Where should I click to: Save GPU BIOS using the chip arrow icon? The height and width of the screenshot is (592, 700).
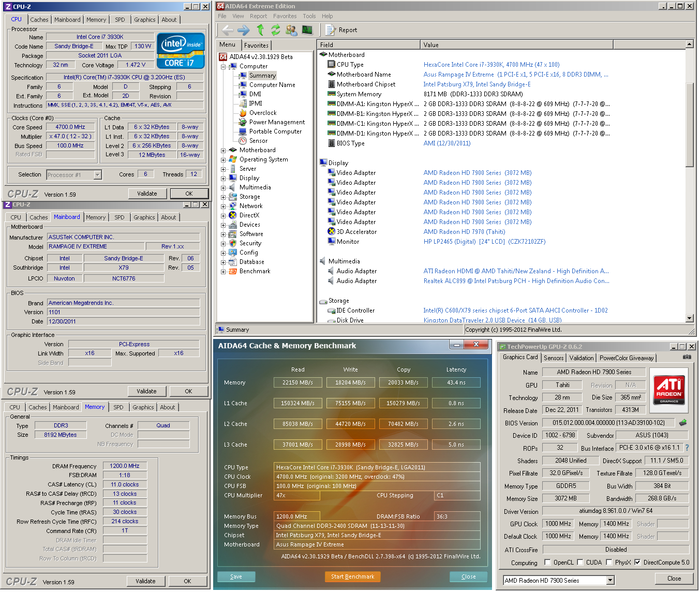tap(683, 423)
